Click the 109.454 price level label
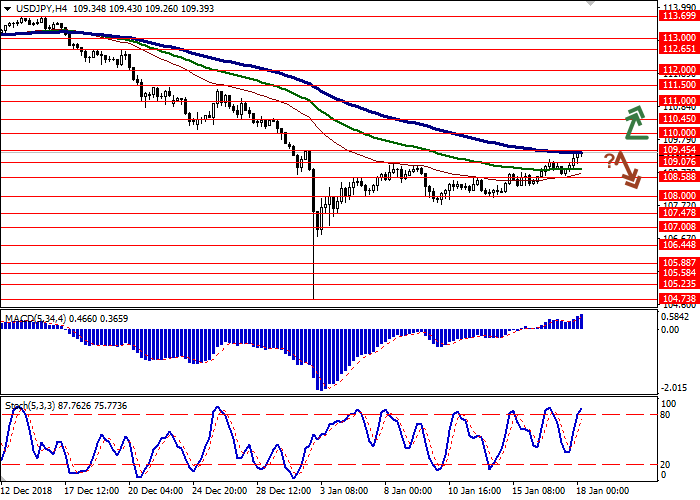Viewport: 700px width, 500px height. [677, 150]
